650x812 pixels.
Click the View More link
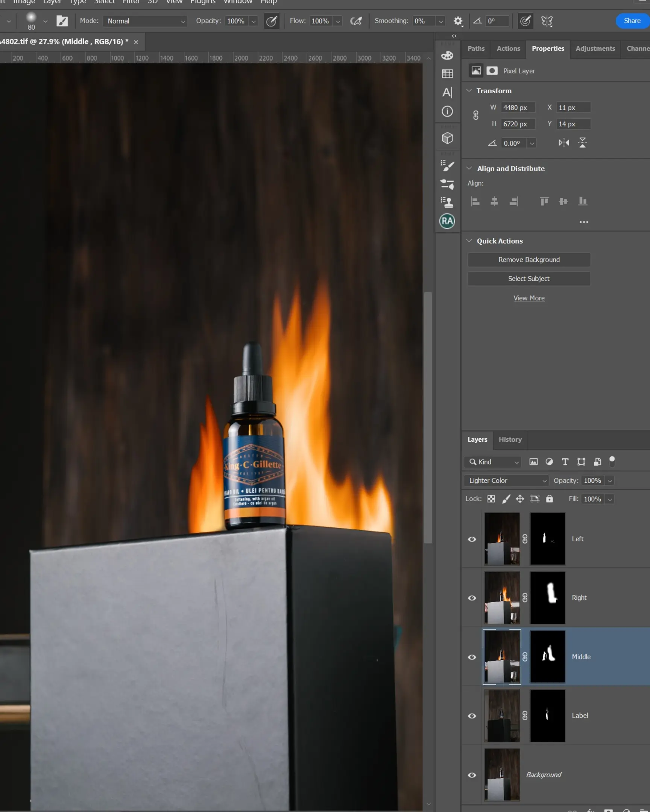tap(529, 298)
